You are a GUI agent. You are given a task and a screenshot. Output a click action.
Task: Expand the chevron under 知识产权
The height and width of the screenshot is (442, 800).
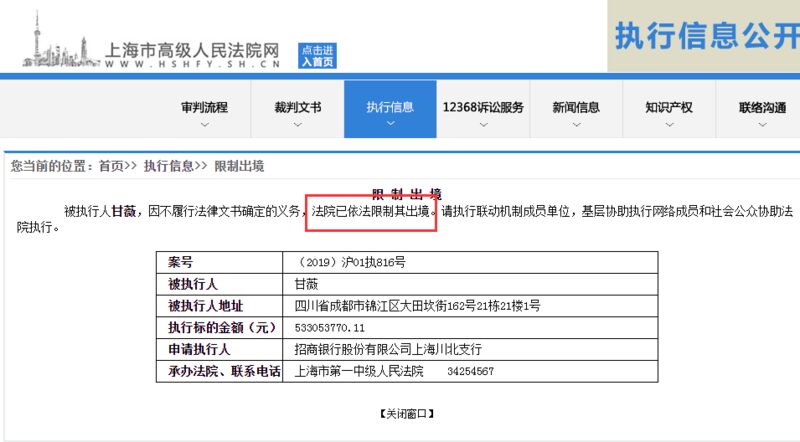669,124
